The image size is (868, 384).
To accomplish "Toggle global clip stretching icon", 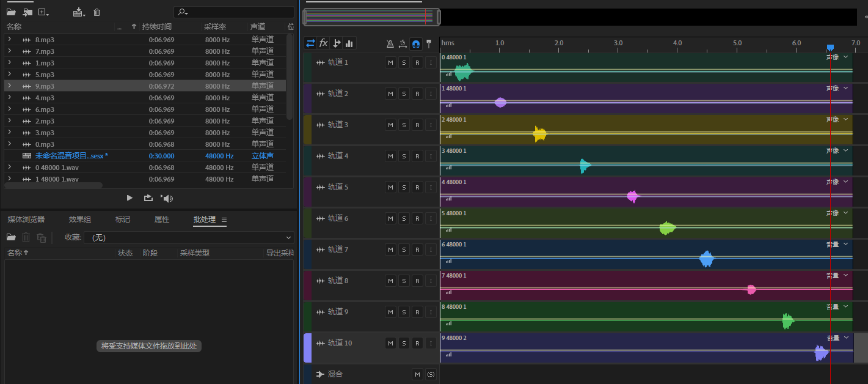I will coord(403,44).
